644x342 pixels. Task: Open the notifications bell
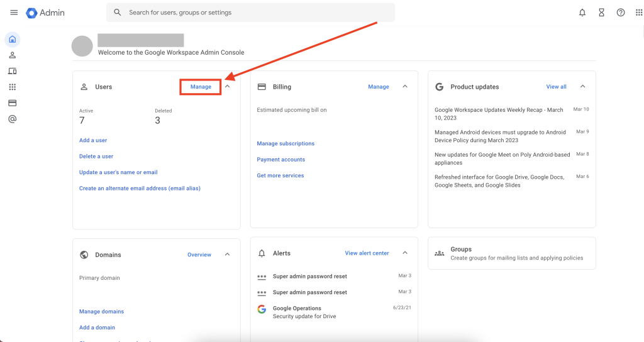click(582, 13)
